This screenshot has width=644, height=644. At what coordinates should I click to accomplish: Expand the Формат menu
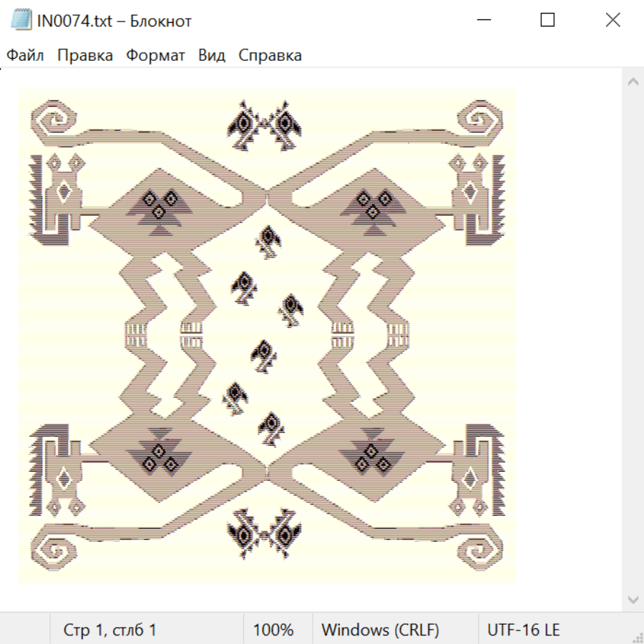click(x=155, y=55)
